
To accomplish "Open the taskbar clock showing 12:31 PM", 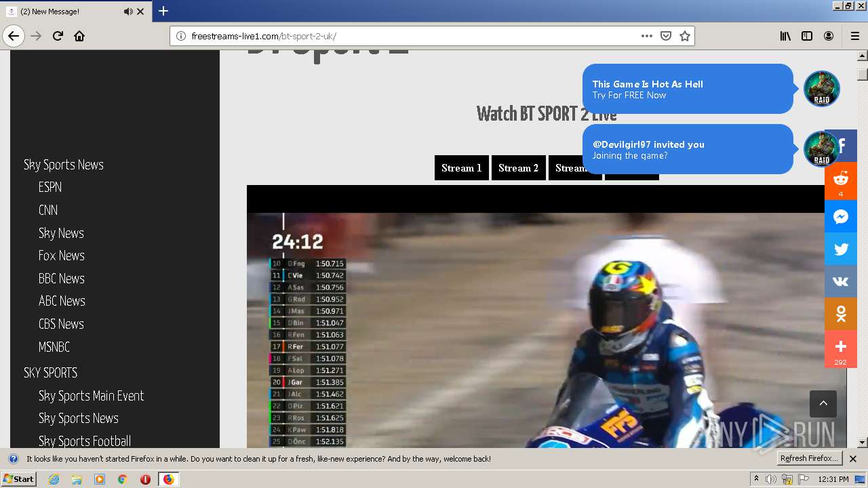I will pyautogui.click(x=833, y=479).
